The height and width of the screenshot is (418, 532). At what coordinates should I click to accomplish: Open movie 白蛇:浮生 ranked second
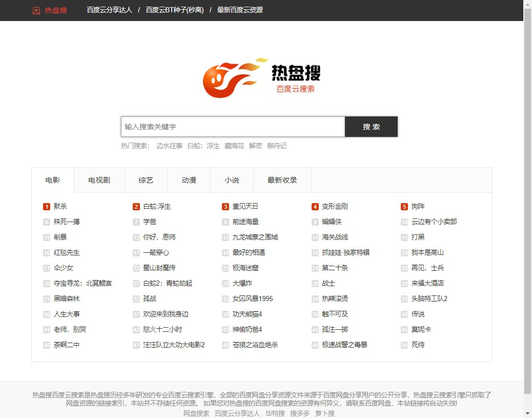[x=157, y=206]
